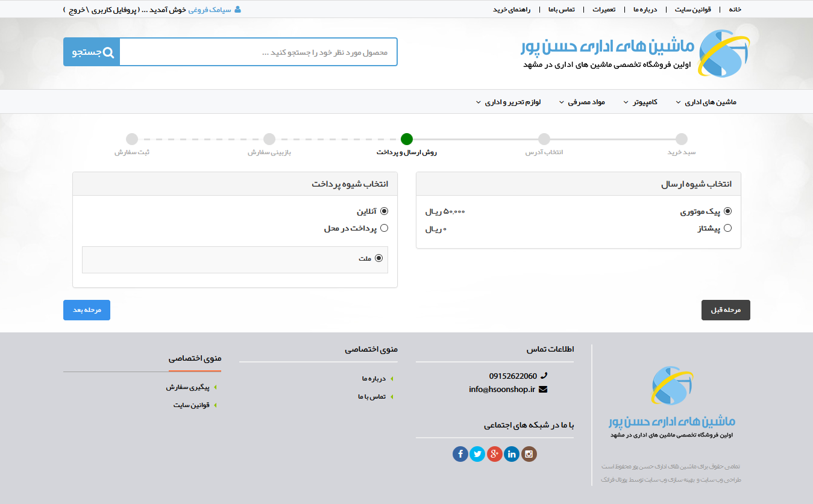Open the Facebook social icon in footer
The image size is (813, 504).
coord(460,454)
